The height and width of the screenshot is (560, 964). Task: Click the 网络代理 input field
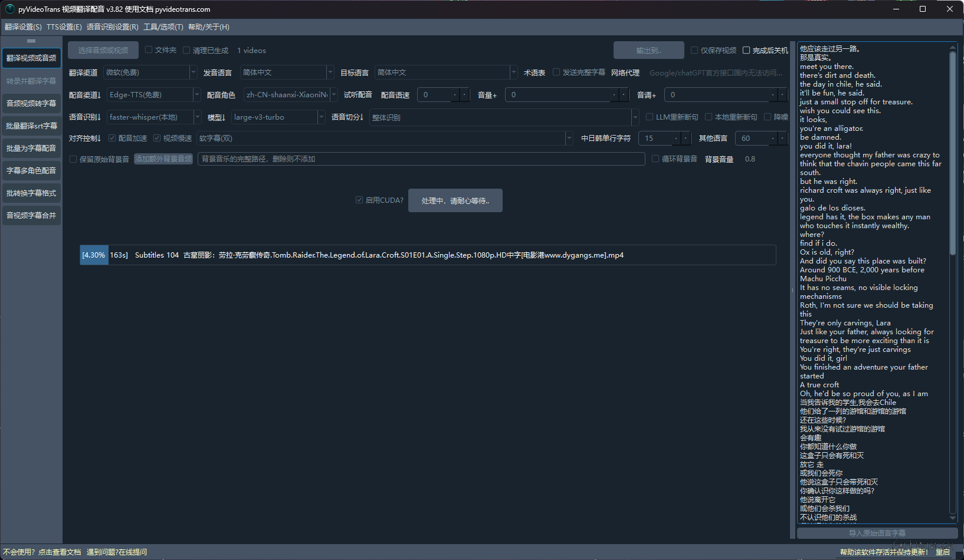click(717, 73)
